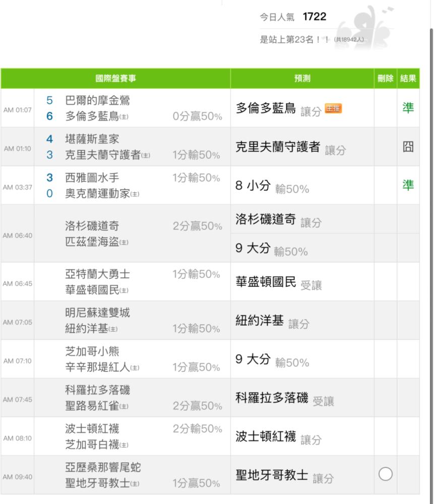Viewport: 436px width, 504px height.
Task: Click 1分輸50% odds beside 紐約洋基(主)
Action: tap(196, 329)
